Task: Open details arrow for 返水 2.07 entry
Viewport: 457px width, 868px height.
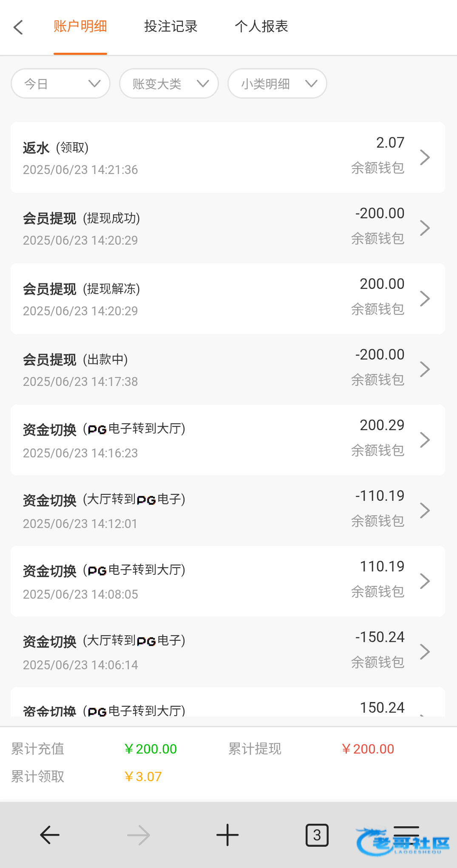Action: 425,157
